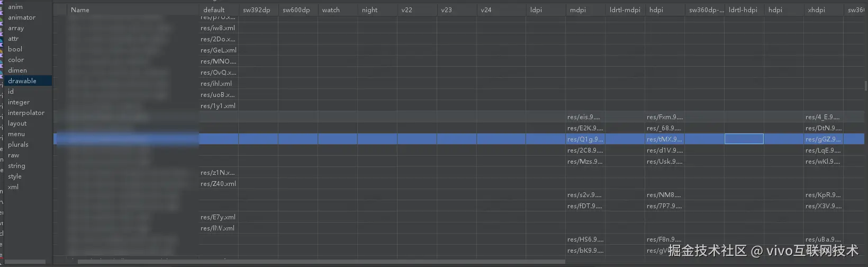Select the res/HS6.9 mdpi cell
The height and width of the screenshot is (267, 868).
(x=585, y=239)
